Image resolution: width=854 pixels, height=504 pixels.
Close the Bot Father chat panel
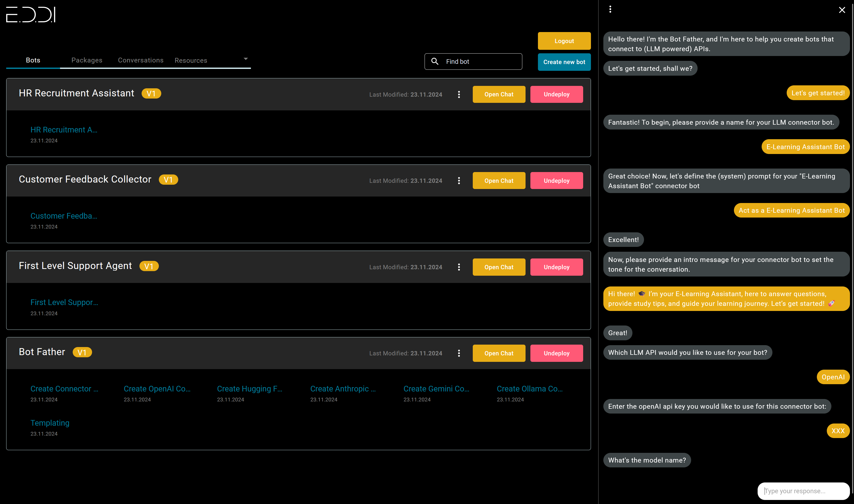coord(842,10)
